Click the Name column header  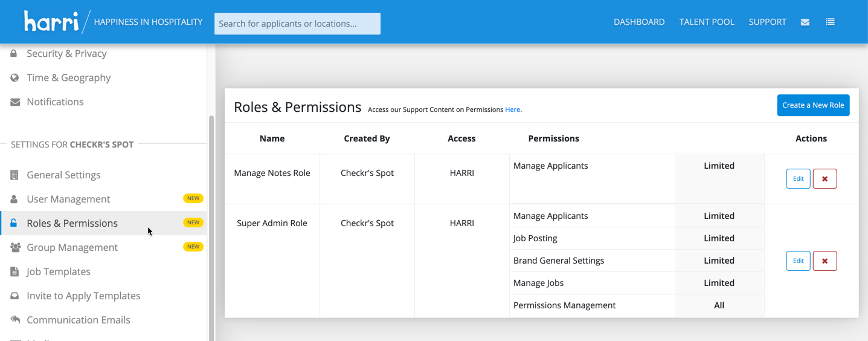pyautogui.click(x=272, y=138)
